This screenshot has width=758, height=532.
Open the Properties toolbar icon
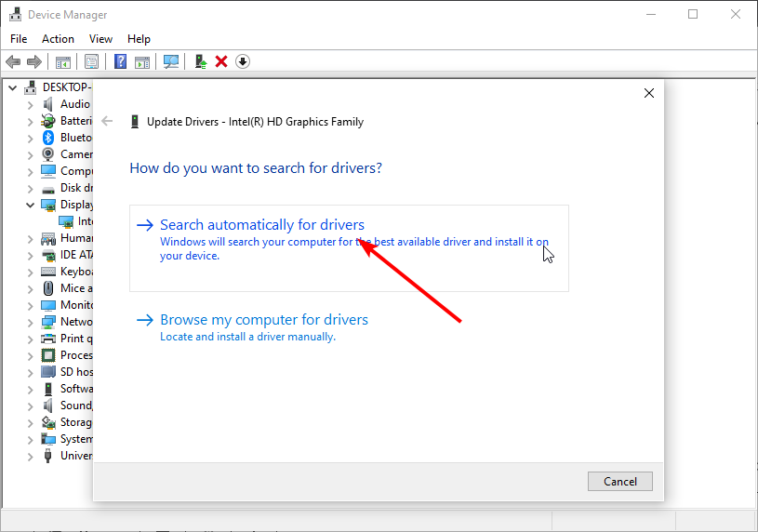(x=91, y=62)
